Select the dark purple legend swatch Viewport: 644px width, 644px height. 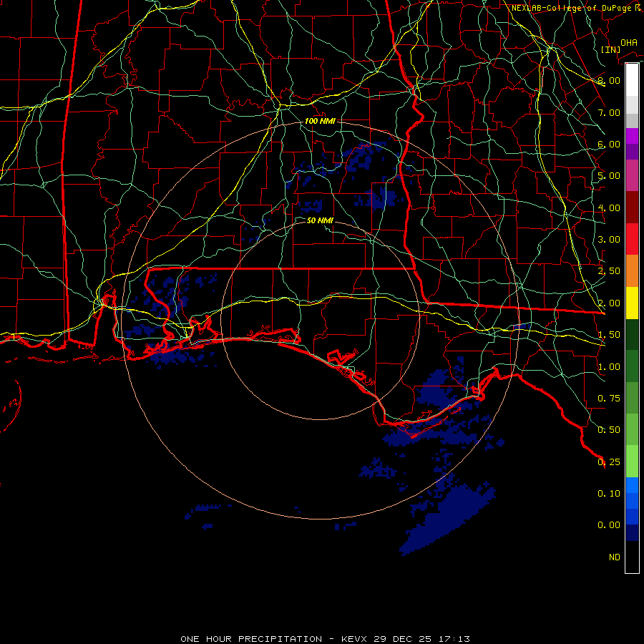(632, 152)
